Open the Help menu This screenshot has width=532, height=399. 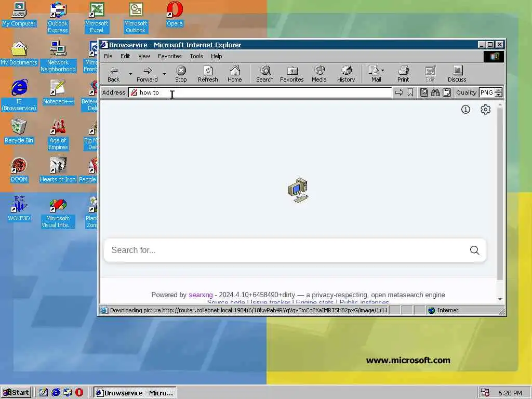pyautogui.click(x=217, y=56)
